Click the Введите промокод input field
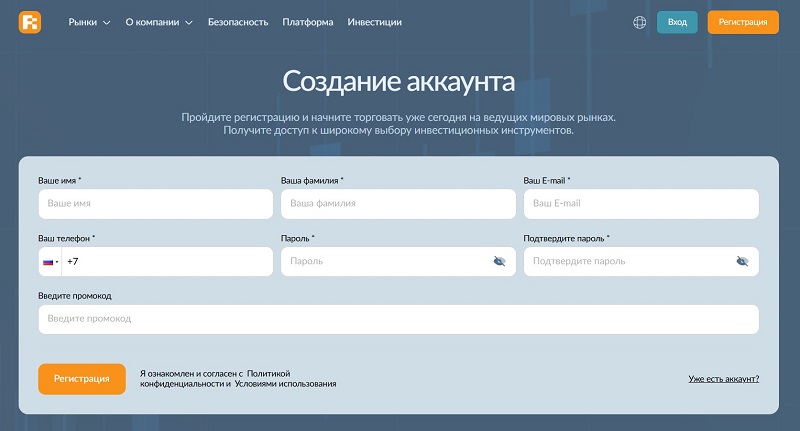Screen dimensions: 800x431 click(x=398, y=319)
